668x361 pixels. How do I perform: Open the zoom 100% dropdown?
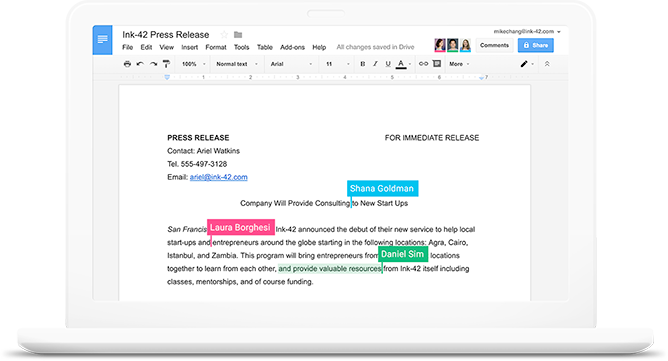[194, 64]
